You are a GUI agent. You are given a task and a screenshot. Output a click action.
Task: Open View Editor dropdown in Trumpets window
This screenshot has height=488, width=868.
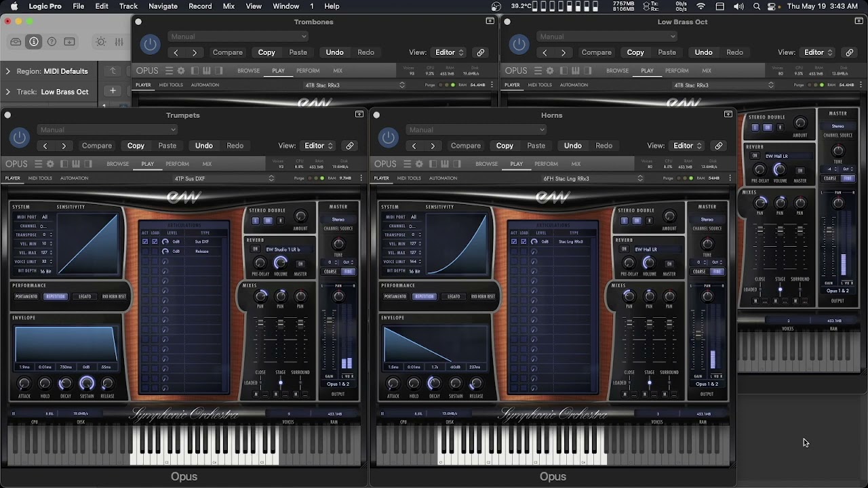(x=318, y=146)
